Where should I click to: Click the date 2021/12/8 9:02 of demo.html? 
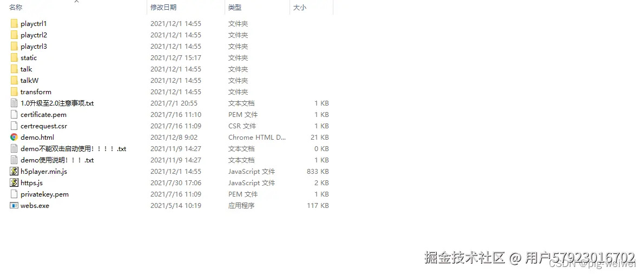(x=174, y=137)
